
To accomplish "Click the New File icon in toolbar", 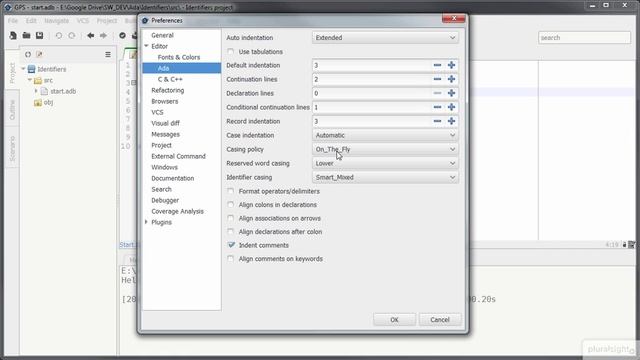I will (x=13, y=36).
